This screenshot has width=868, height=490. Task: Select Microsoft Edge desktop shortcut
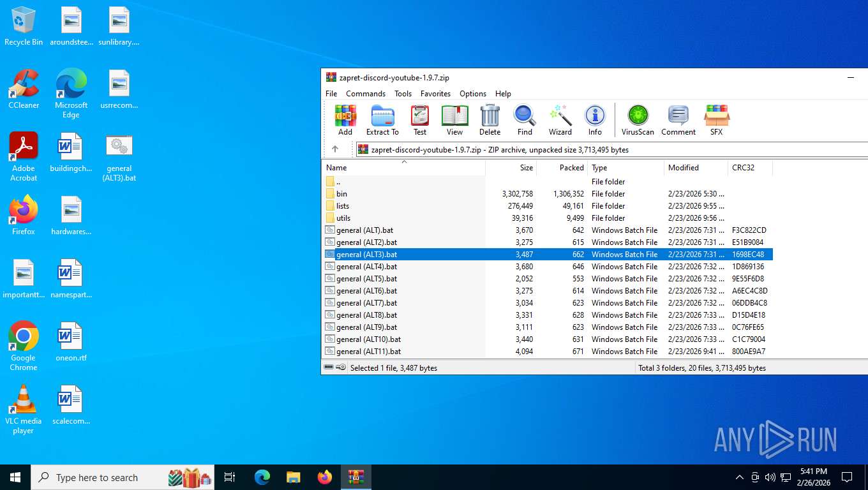tap(71, 94)
